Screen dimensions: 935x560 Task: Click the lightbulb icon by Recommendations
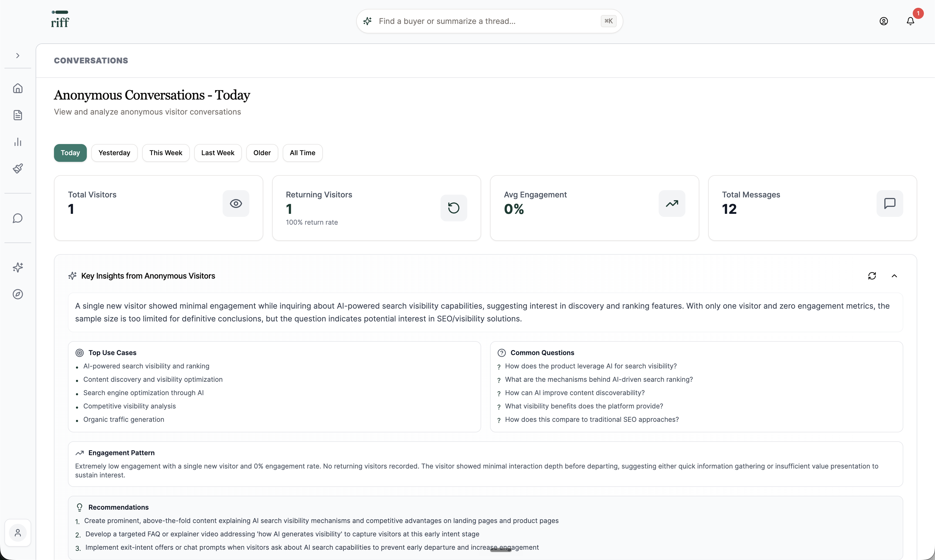click(x=80, y=507)
